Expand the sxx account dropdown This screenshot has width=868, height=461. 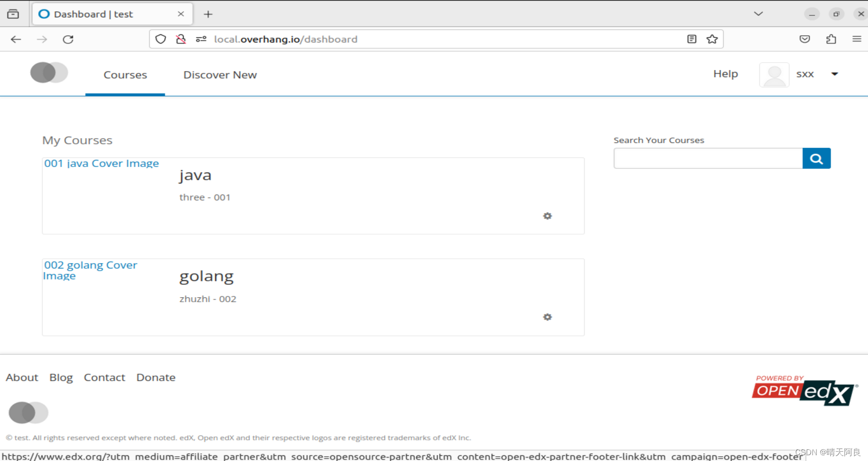[x=835, y=74]
